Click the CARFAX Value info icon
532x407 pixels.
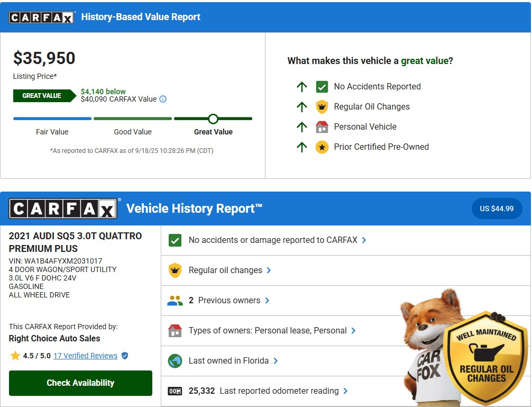(x=163, y=99)
